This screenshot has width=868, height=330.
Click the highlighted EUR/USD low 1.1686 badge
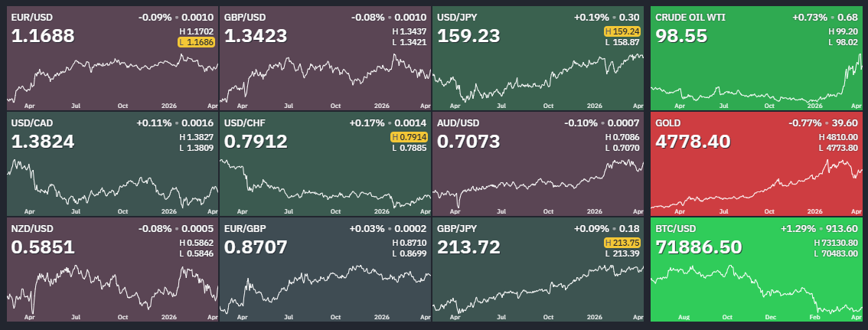point(197,42)
